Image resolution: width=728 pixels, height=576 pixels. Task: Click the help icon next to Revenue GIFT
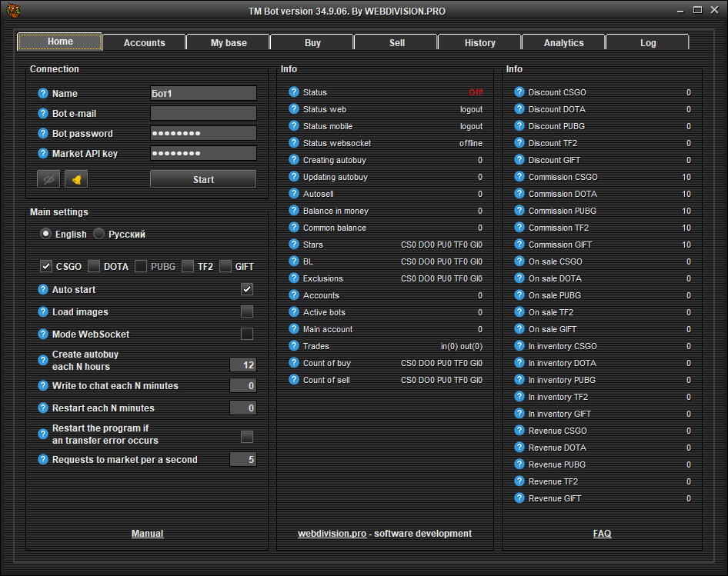point(519,498)
